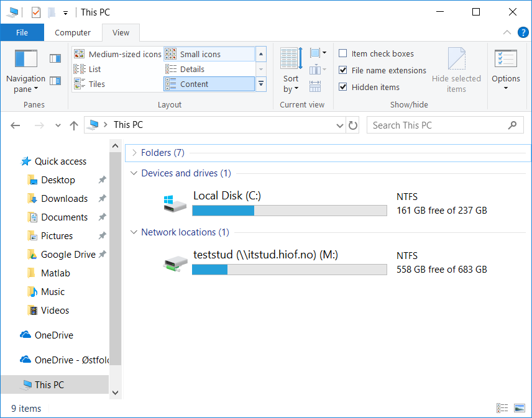Open address bar history dropdown
The width and height of the screenshot is (532, 418).
(339, 125)
